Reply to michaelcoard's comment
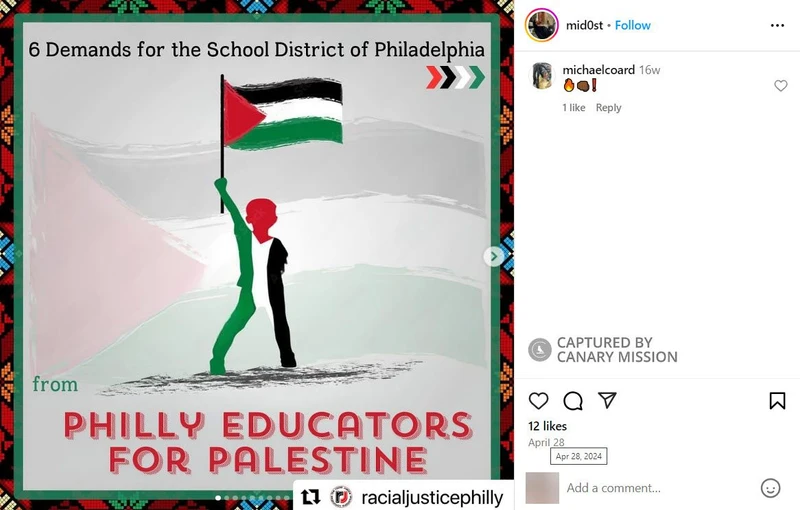This screenshot has width=800, height=510. (609, 108)
